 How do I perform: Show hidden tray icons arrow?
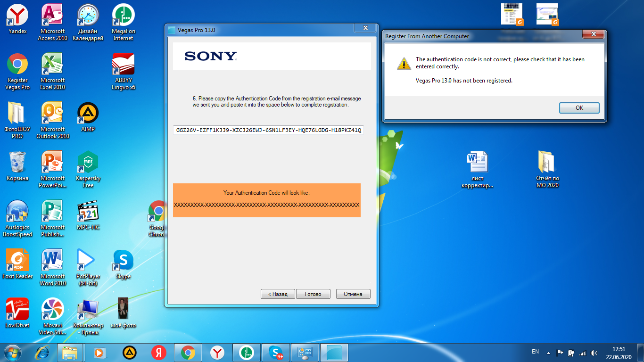(548, 353)
